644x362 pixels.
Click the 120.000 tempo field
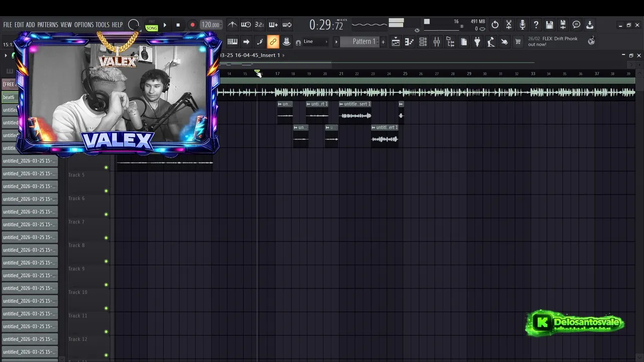(210, 25)
